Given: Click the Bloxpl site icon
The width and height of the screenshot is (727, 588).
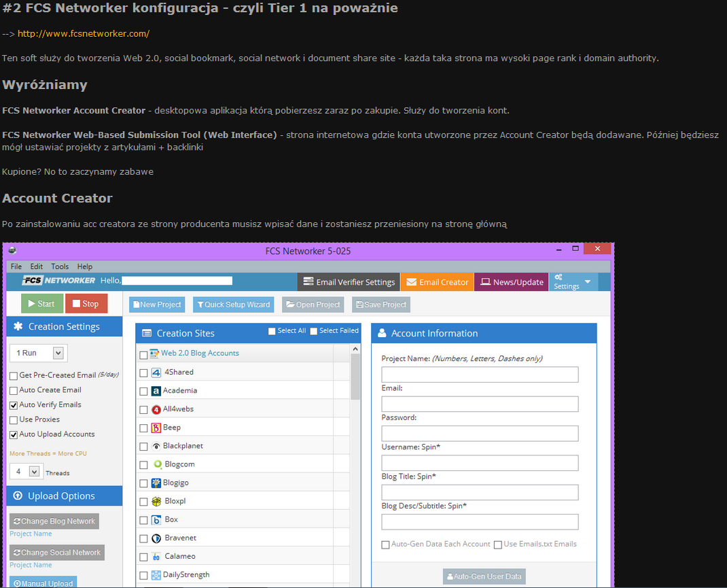Looking at the screenshot, I should click(x=157, y=501).
